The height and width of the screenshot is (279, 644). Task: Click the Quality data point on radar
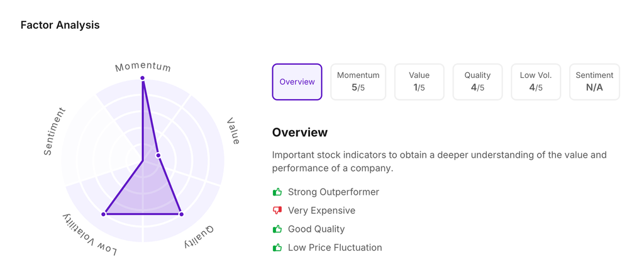[x=182, y=214]
